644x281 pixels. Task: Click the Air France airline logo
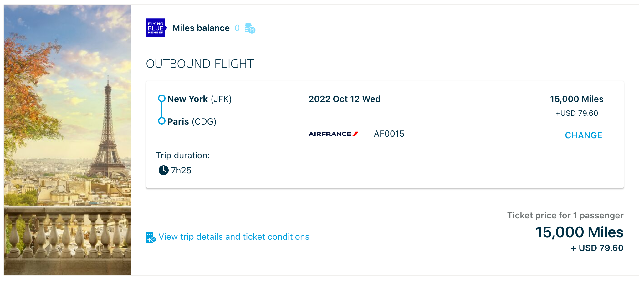(x=333, y=134)
